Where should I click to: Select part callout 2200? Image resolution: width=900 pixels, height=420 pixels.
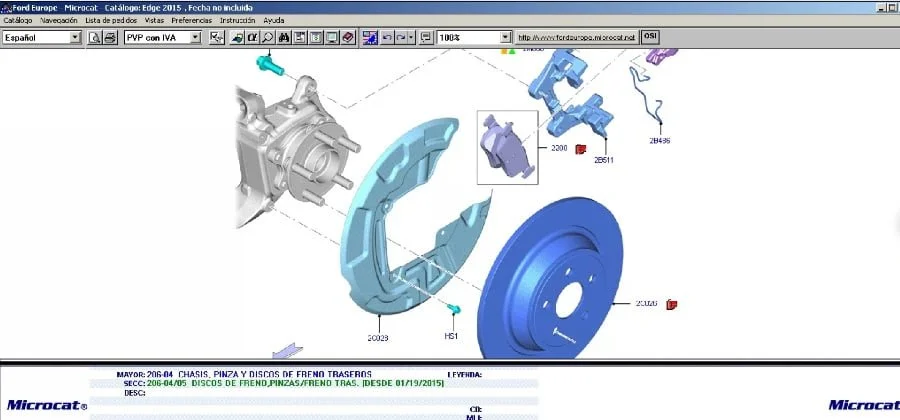point(559,148)
